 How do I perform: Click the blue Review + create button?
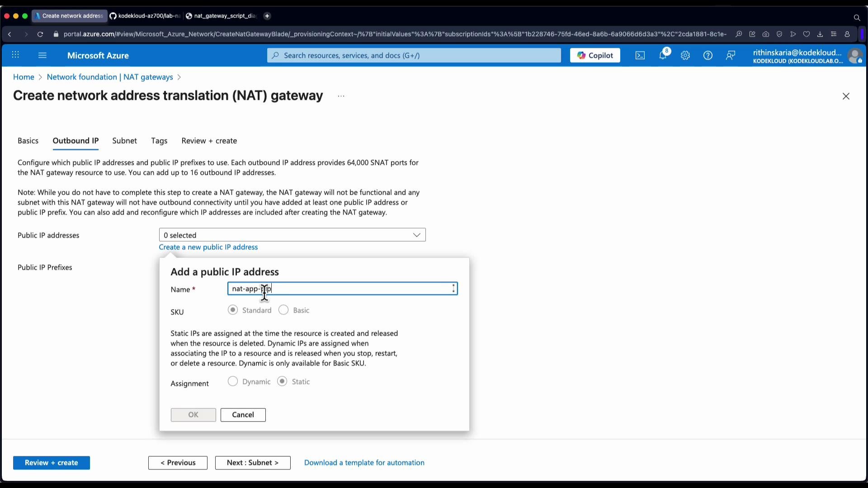52,463
